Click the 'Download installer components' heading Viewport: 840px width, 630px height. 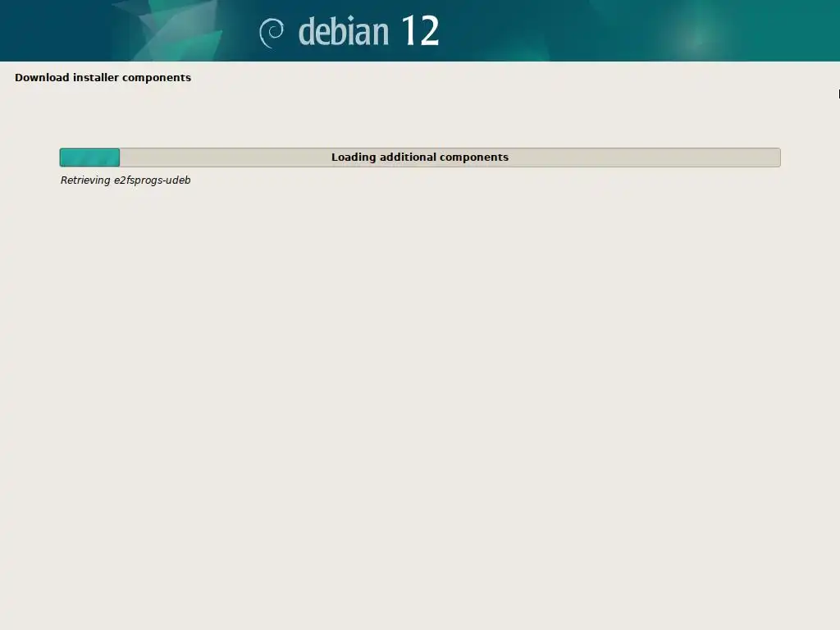pyautogui.click(x=103, y=78)
